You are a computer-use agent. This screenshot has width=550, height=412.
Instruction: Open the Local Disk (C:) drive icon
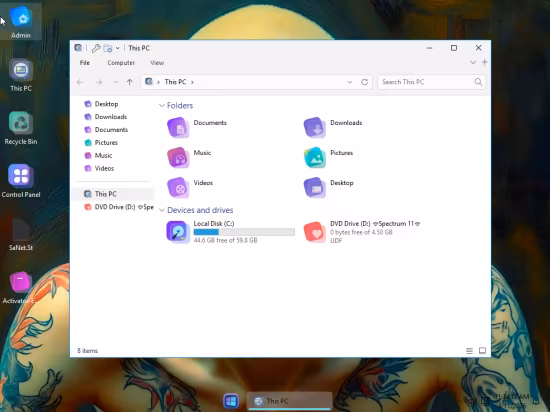(x=178, y=232)
